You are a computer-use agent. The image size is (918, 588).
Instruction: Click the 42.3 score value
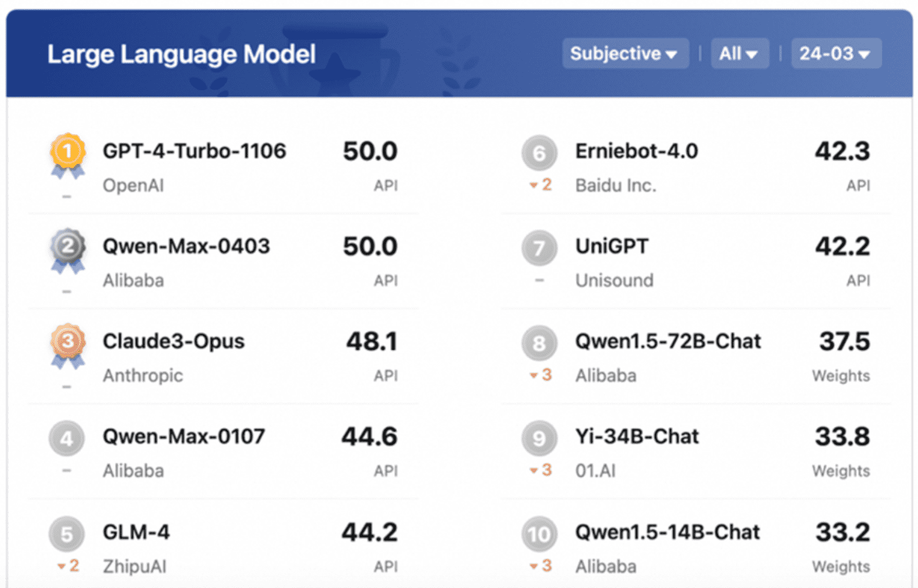[842, 151]
